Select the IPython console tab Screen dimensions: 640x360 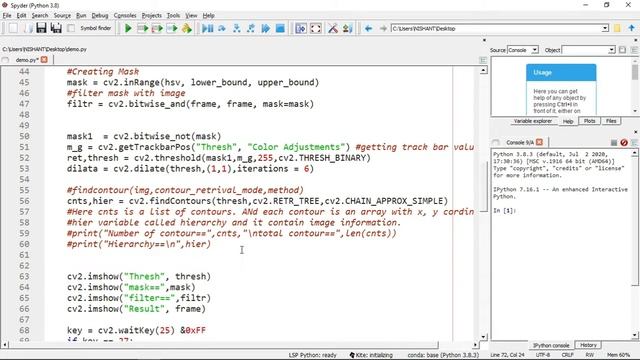pos(551,345)
